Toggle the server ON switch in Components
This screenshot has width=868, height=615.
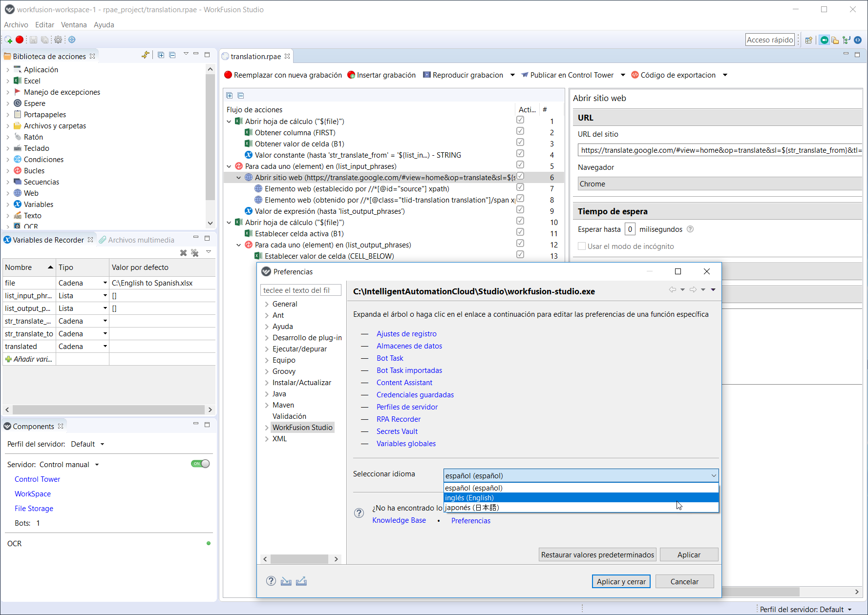(x=200, y=464)
